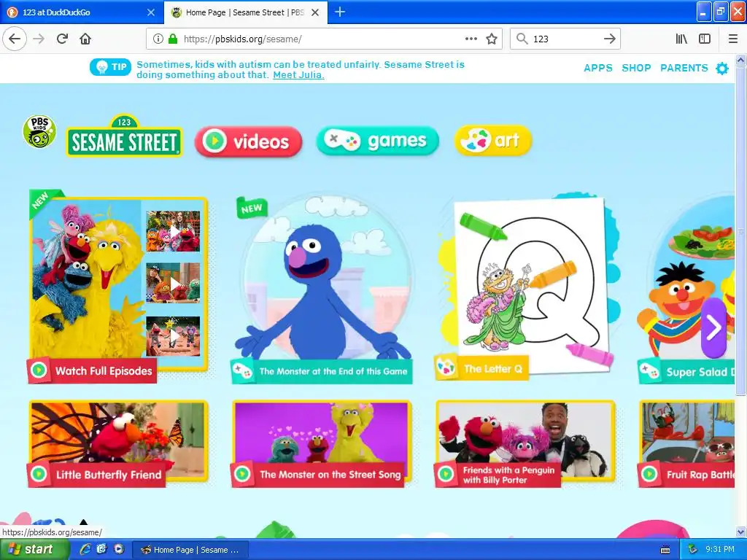Click the browser forward arrow

click(x=39, y=39)
